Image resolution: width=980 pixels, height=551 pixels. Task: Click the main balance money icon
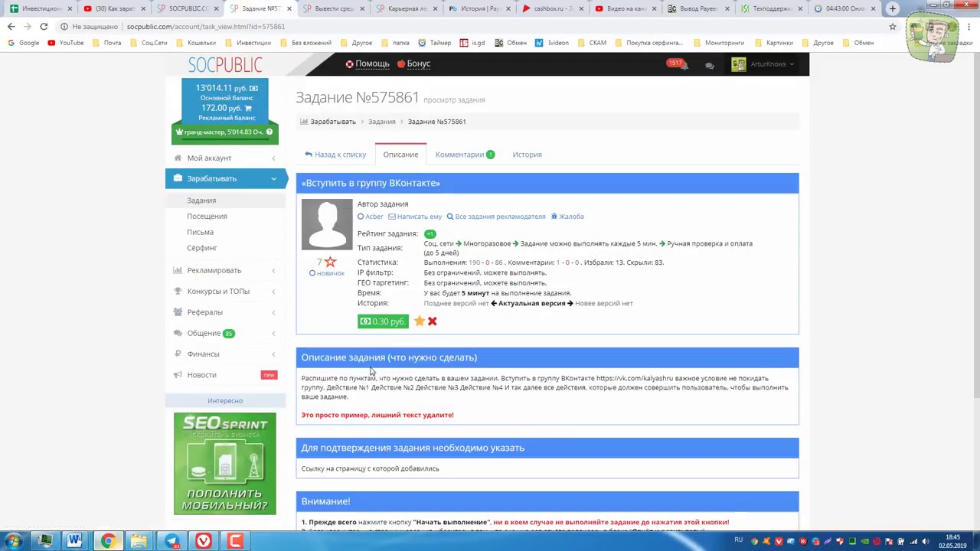pyautogui.click(x=253, y=88)
